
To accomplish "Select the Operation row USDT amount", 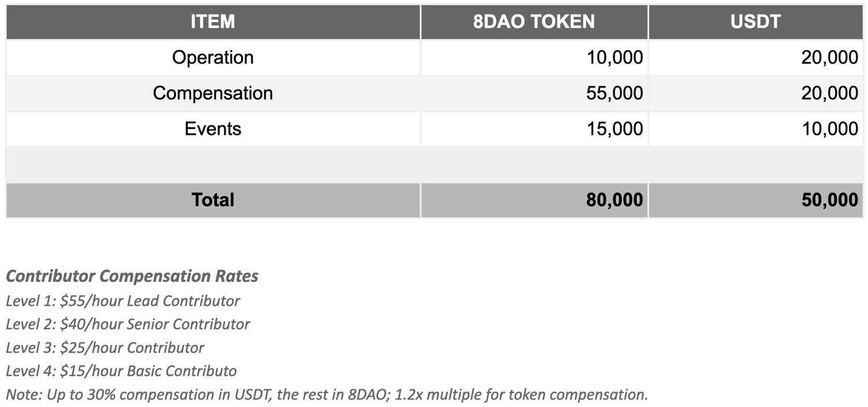I will pyautogui.click(x=829, y=57).
